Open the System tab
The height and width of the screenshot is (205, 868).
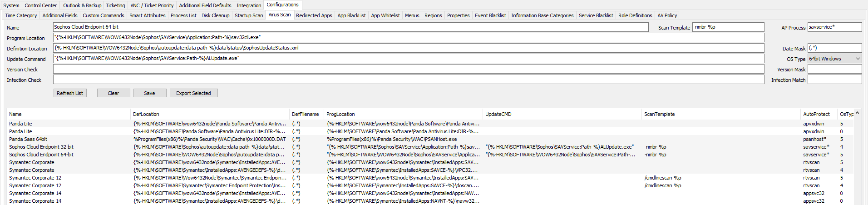(11, 5)
